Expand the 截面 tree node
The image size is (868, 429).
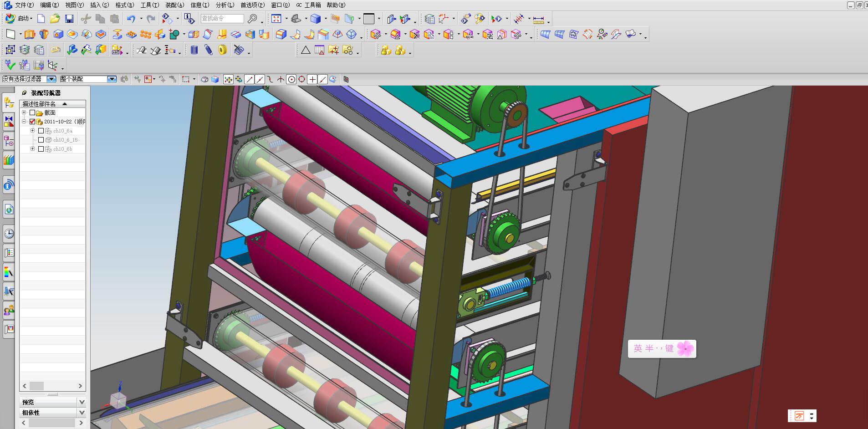click(24, 112)
